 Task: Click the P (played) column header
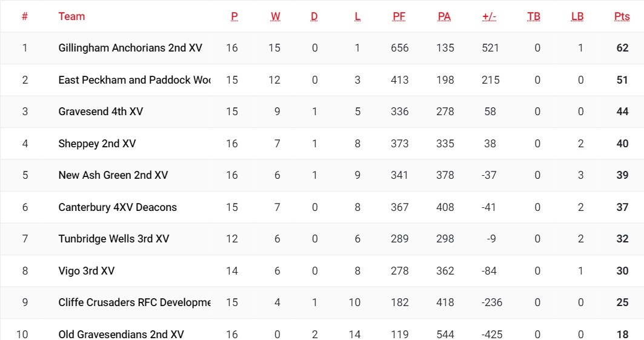[x=234, y=16]
